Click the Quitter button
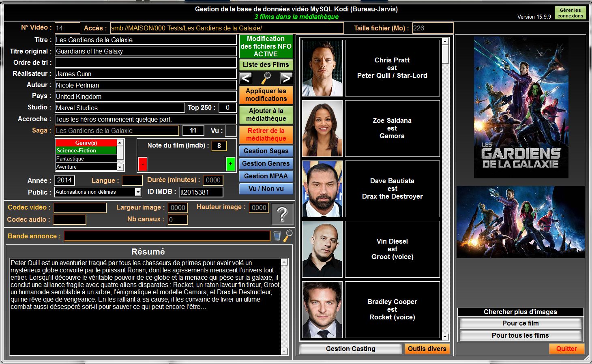The width and height of the screenshot is (592, 364). pyautogui.click(x=566, y=349)
